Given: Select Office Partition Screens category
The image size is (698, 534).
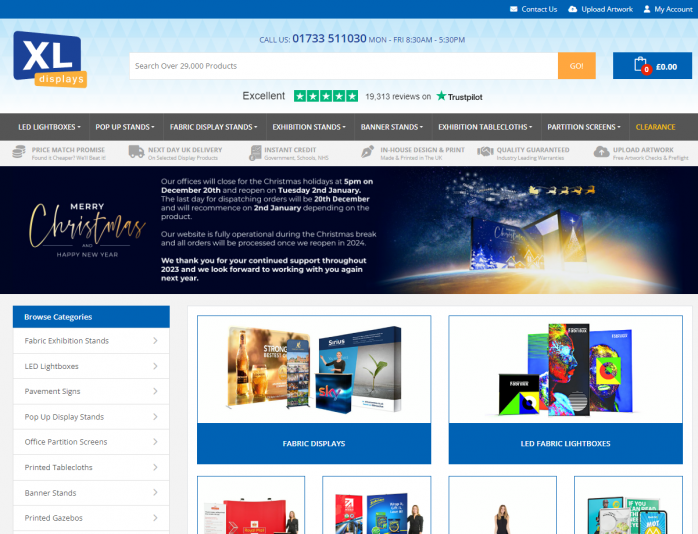Looking at the screenshot, I should click(91, 442).
